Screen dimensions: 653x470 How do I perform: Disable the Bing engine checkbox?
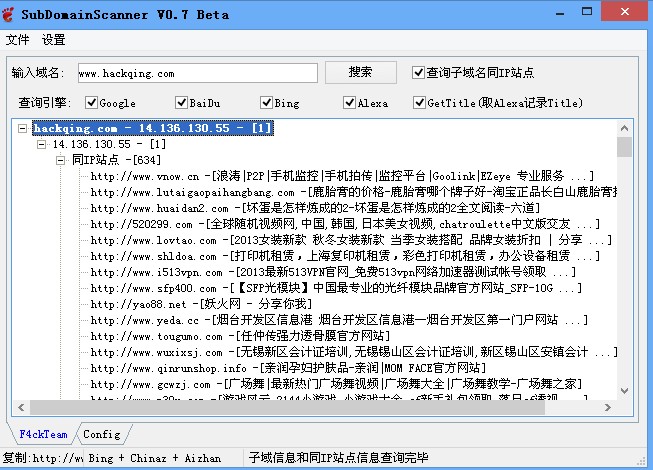(x=267, y=102)
